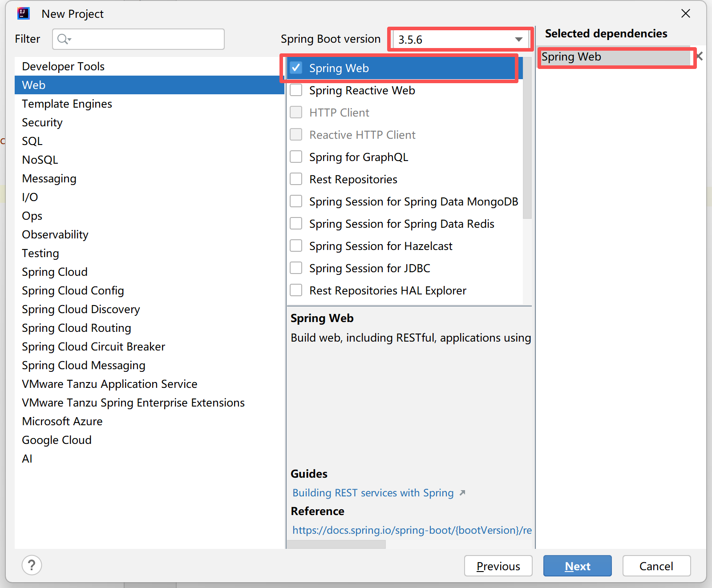Click the help question mark icon
712x588 pixels.
tap(32, 565)
